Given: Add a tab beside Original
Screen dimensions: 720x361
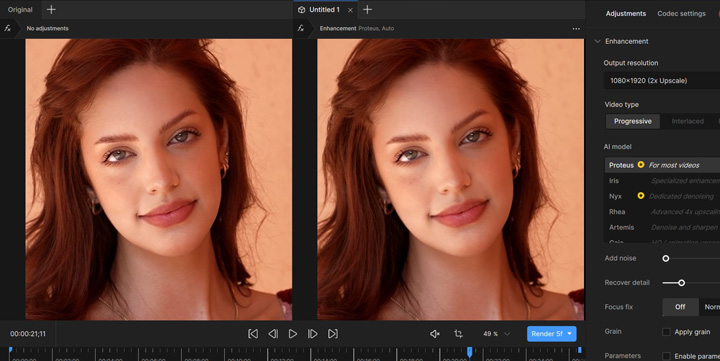Looking at the screenshot, I should [x=51, y=10].
